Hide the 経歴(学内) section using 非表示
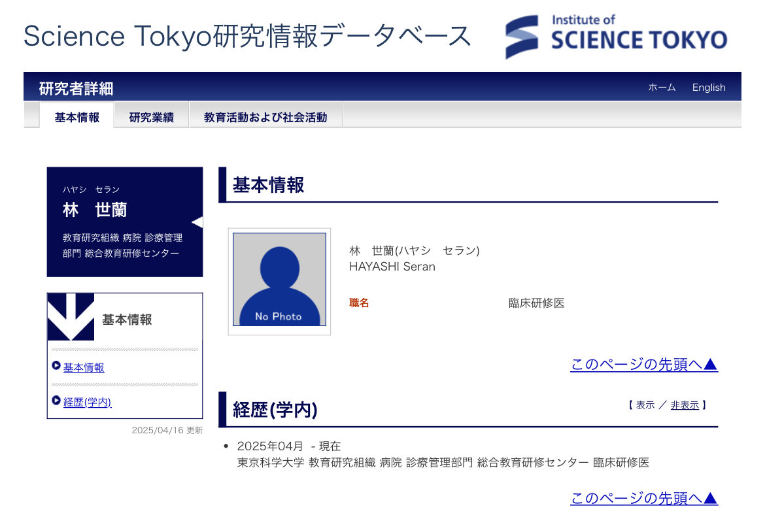 point(685,405)
